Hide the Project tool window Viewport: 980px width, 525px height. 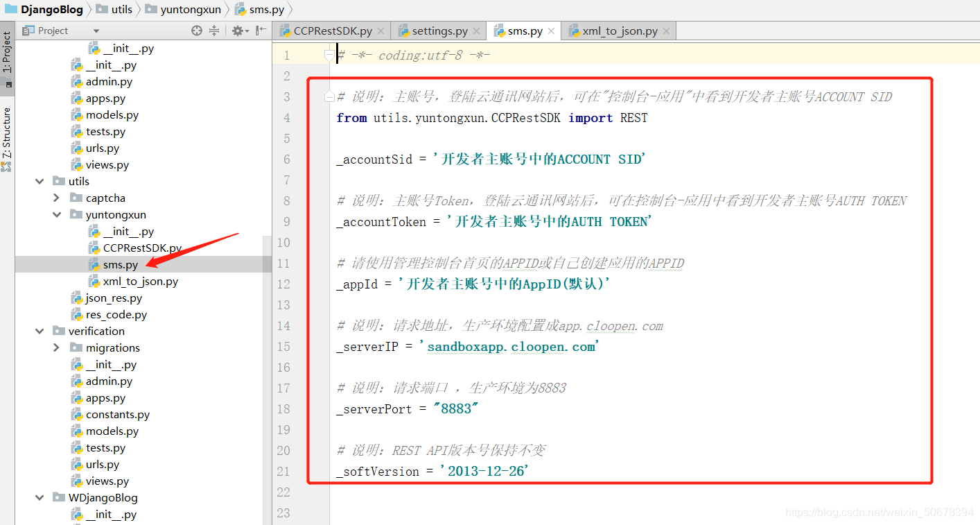click(x=261, y=31)
